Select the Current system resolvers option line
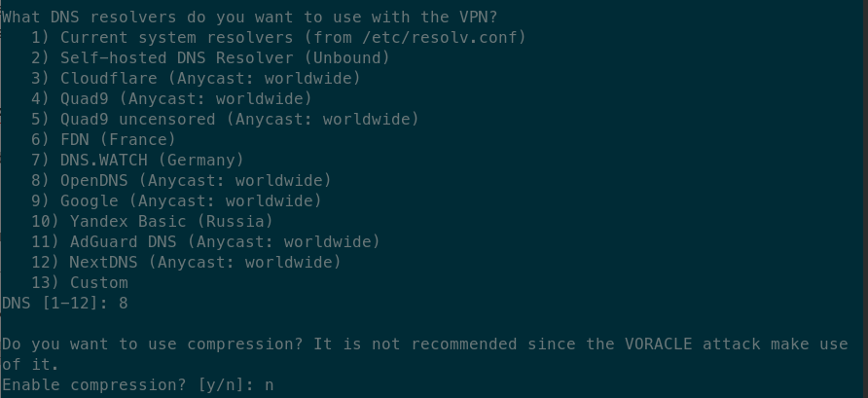The height and width of the screenshot is (398, 868). click(x=278, y=38)
